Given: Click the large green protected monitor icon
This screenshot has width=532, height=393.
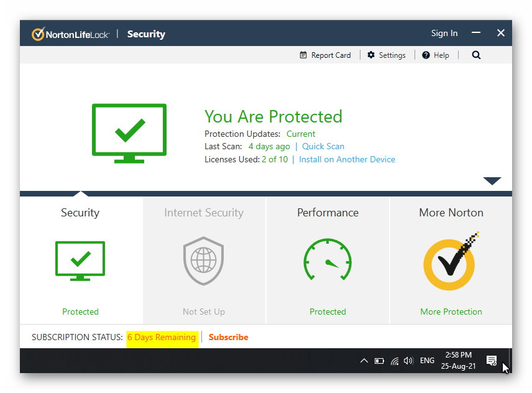Looking at the screenshot, I should (129, 133).
